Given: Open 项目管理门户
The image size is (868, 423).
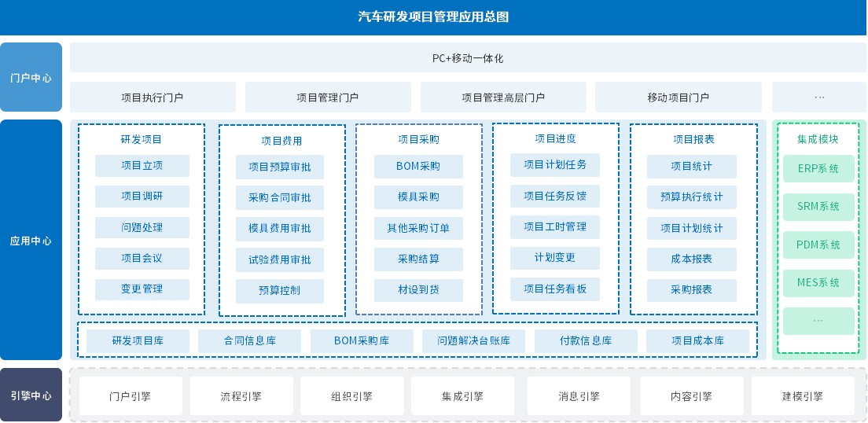Looking at the screenshot, I should [x=328, y=97].
